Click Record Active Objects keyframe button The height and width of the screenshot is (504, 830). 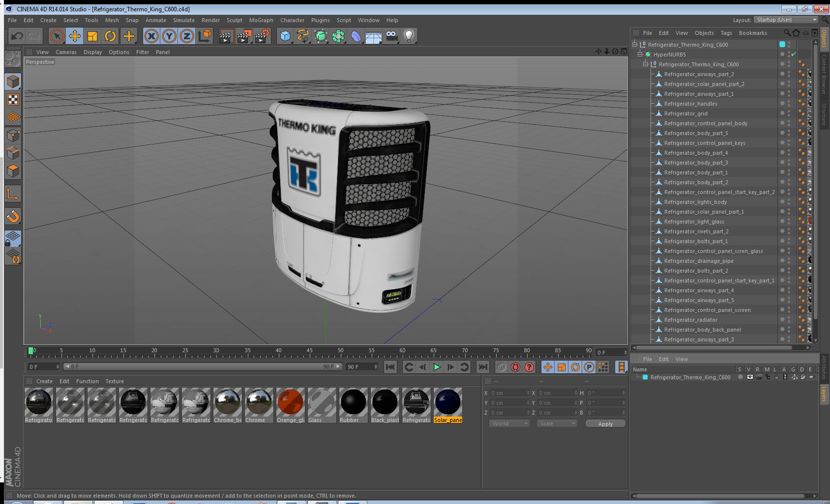[502, 367]
